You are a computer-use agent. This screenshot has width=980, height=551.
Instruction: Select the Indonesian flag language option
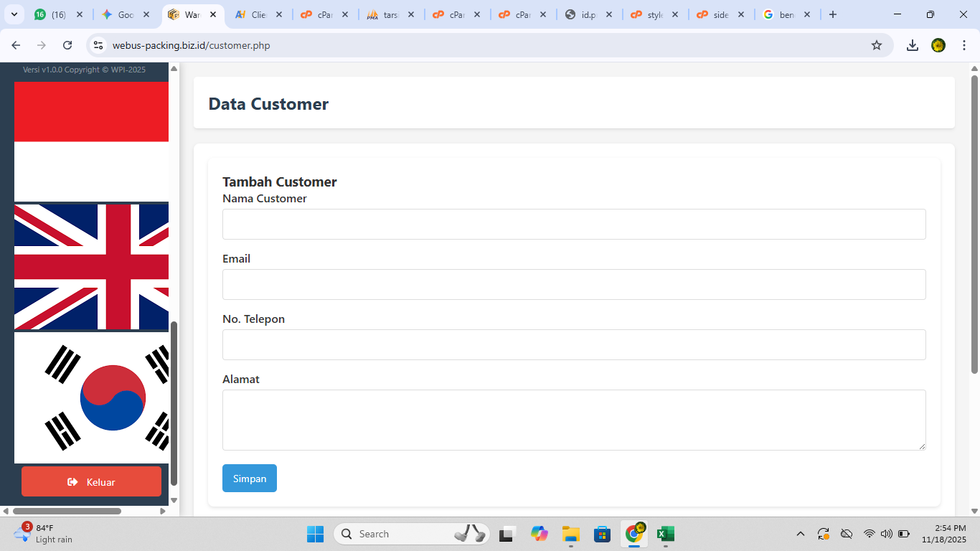[x=91, y=141]
